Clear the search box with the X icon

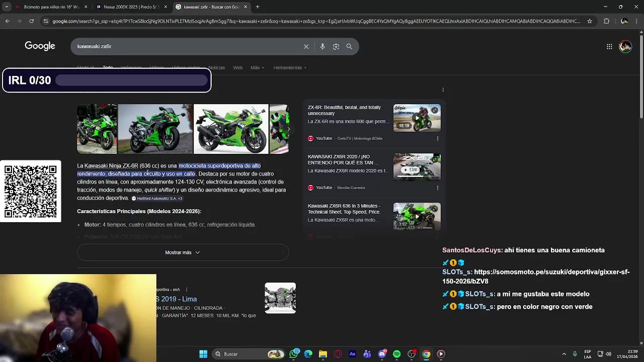306,46
